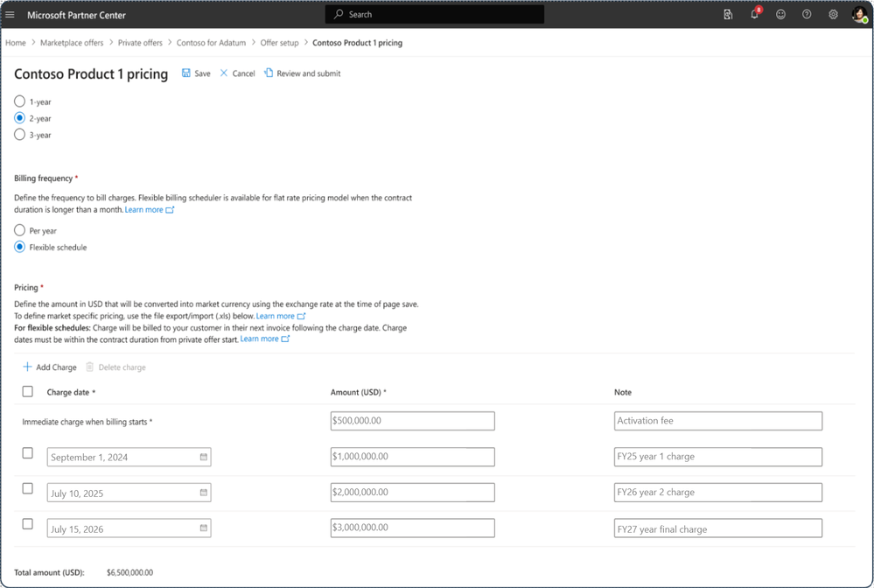Open the user profile avatar
The height and width of the screenshot is (588, 874).
[859, 15]
